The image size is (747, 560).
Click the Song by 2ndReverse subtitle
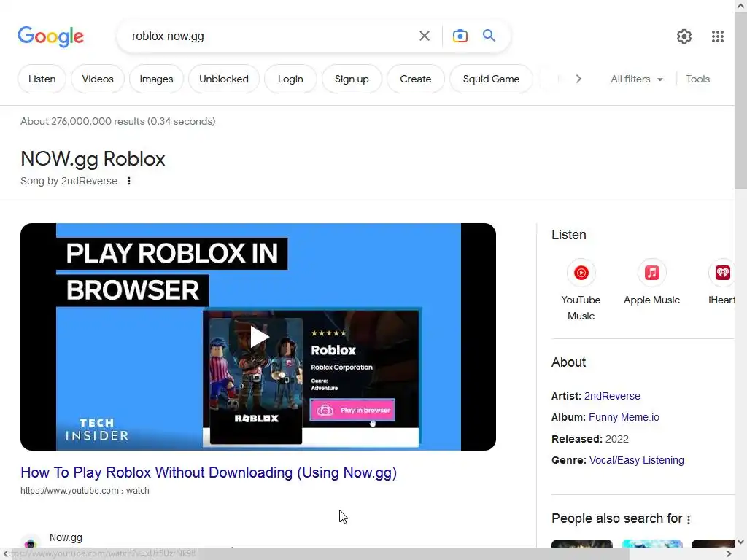(69, 181)
